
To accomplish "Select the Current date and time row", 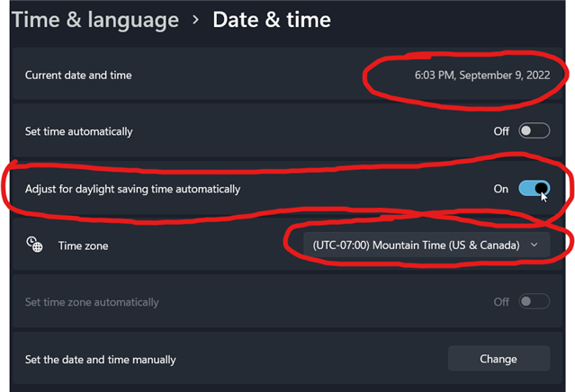I will 288,73.
